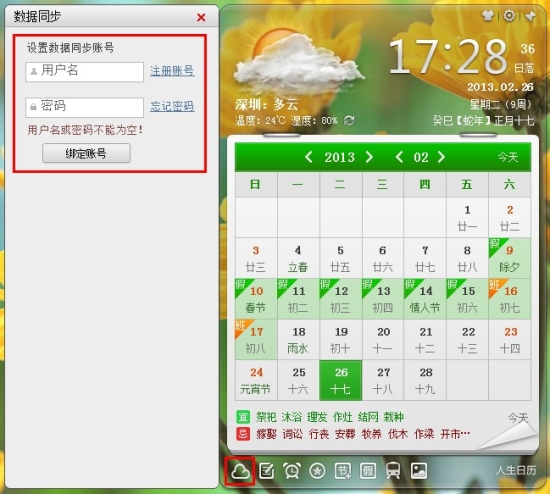
Task: Click the 绑定账号 button
Action: pos(86,153)
